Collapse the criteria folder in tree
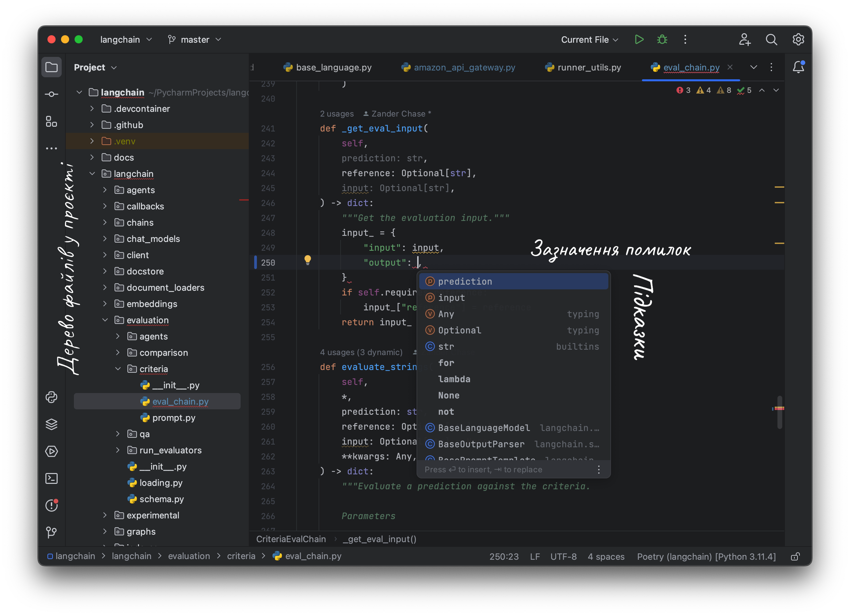Viewport: 850px width, 616px height. pos(118,369)
